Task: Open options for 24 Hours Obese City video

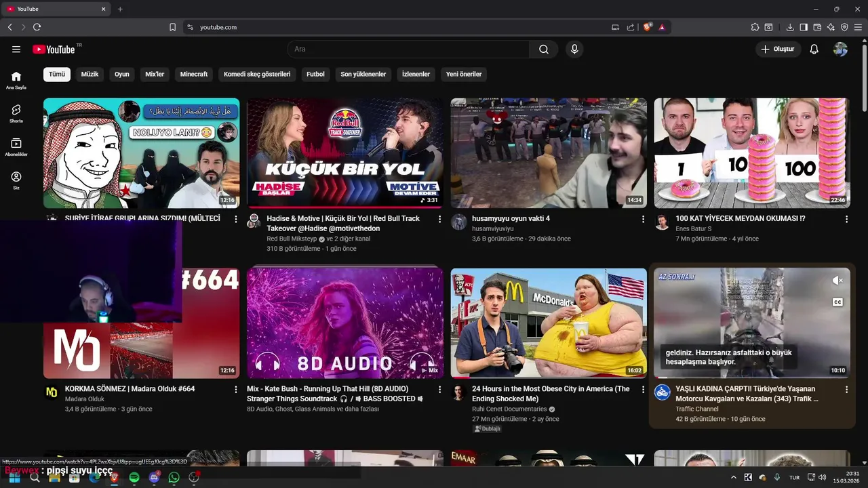Action: [644, 390]
